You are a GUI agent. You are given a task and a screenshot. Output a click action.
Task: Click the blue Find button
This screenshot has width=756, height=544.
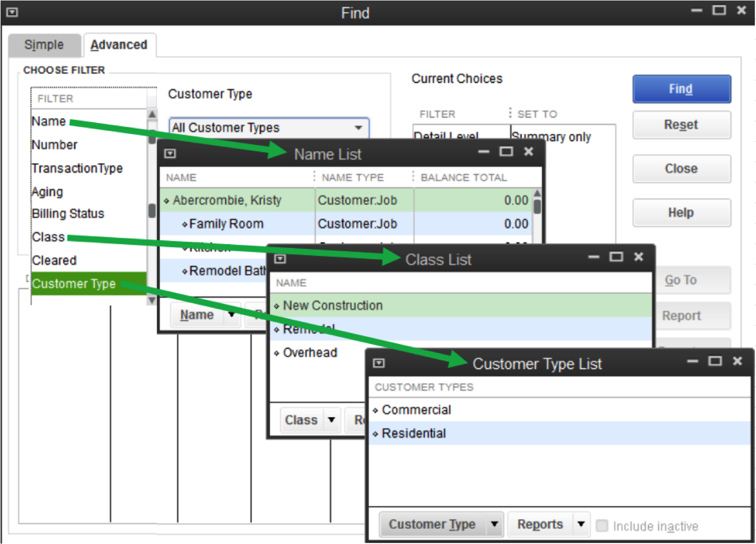pyautogui.click(x=681, y=89)
